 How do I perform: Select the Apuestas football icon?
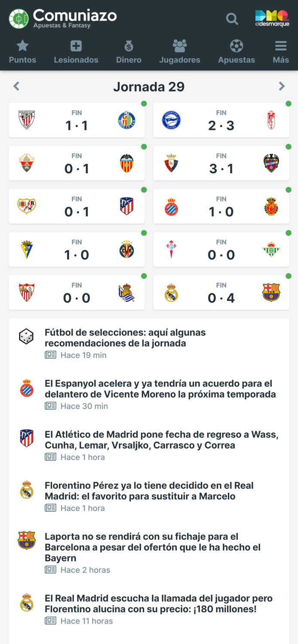pyautogui.click(x=236, y=46)
